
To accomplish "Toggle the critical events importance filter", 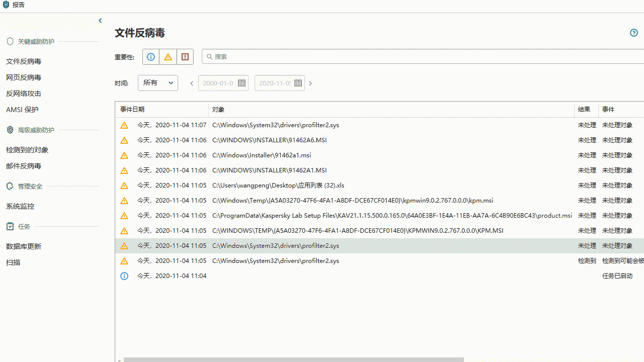I will pos(185,57).
